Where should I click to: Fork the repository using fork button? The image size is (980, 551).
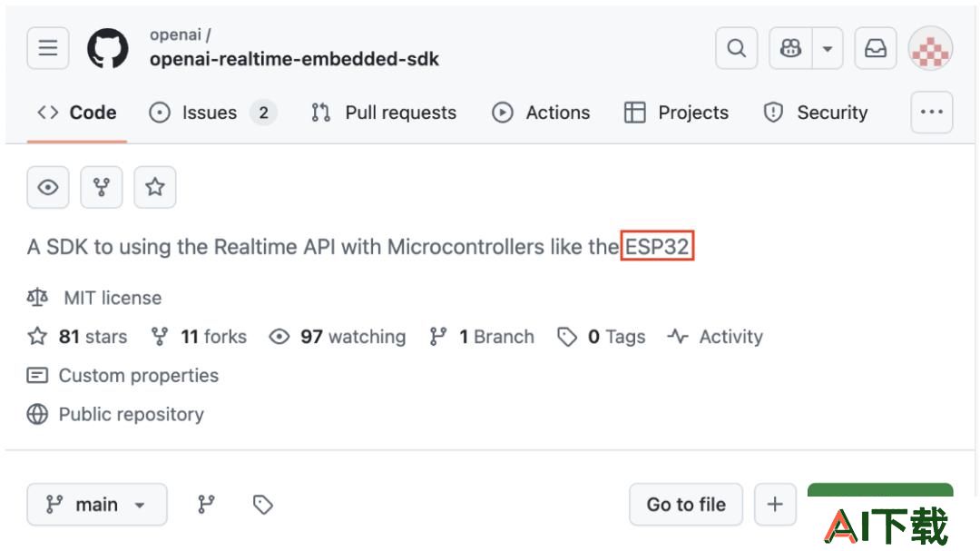[102, 187]
